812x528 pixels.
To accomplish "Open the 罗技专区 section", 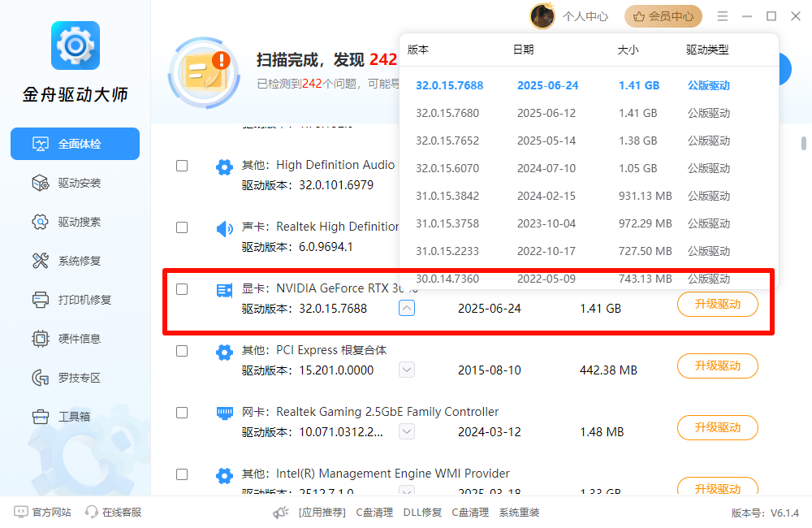I will click(x=67, y=378).
